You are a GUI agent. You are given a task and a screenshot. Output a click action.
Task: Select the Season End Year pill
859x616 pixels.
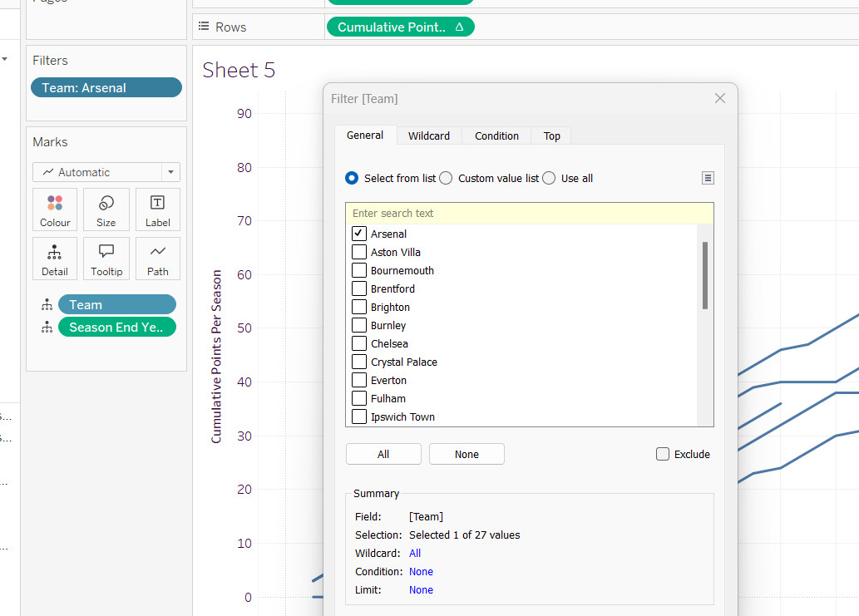(117, 327)
